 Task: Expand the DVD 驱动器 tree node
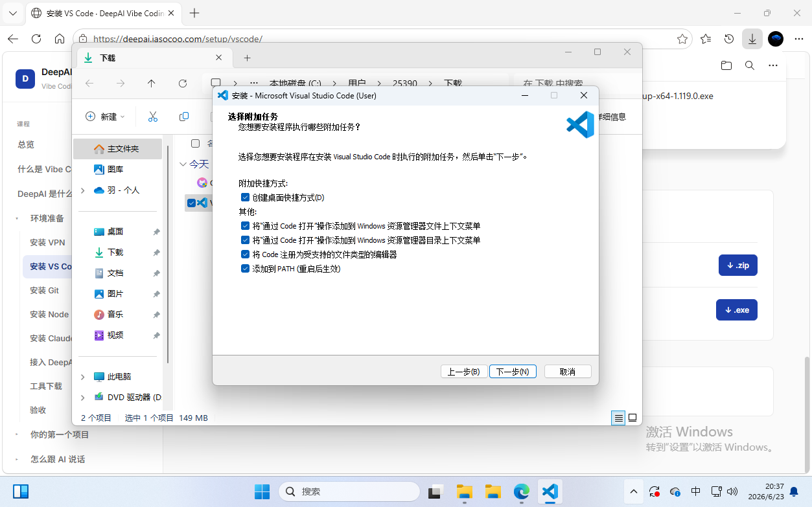click(82, 398)
